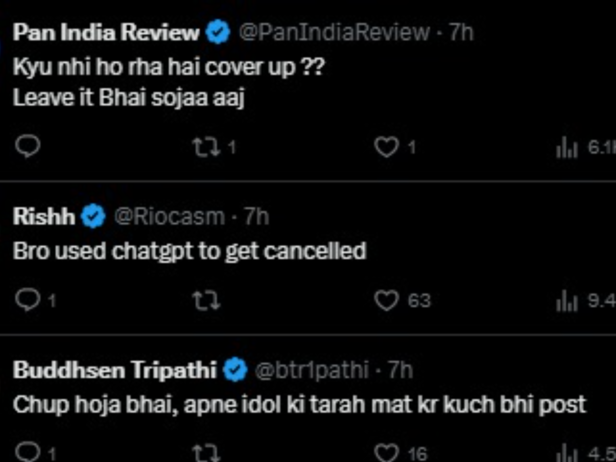Viewport: 616px width, 462px height.
Task: Open tweet text 'Bro used chatgpt to get cancelled'
Action: (189, 251)
